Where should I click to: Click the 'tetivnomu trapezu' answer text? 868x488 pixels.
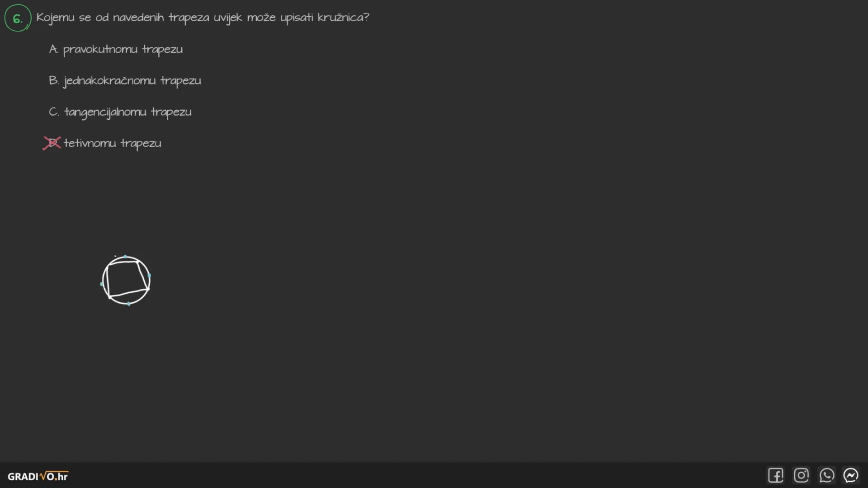click(113, 143)
